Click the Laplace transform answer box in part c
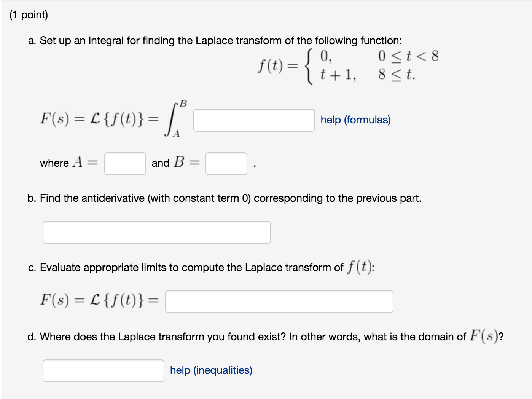Viewport: 532px width, 399px height. tap(279, 302)
